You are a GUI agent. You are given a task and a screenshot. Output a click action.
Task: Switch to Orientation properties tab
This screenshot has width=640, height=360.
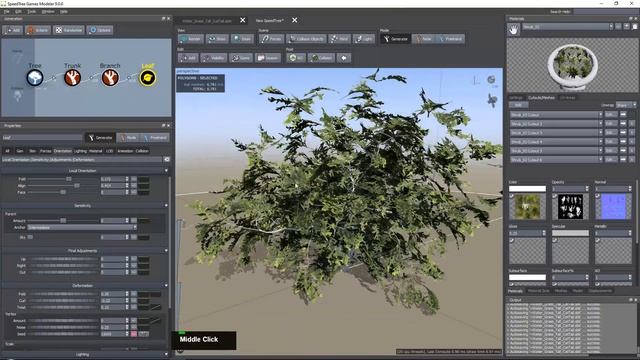pyautogui.click(x=62, y=151)
